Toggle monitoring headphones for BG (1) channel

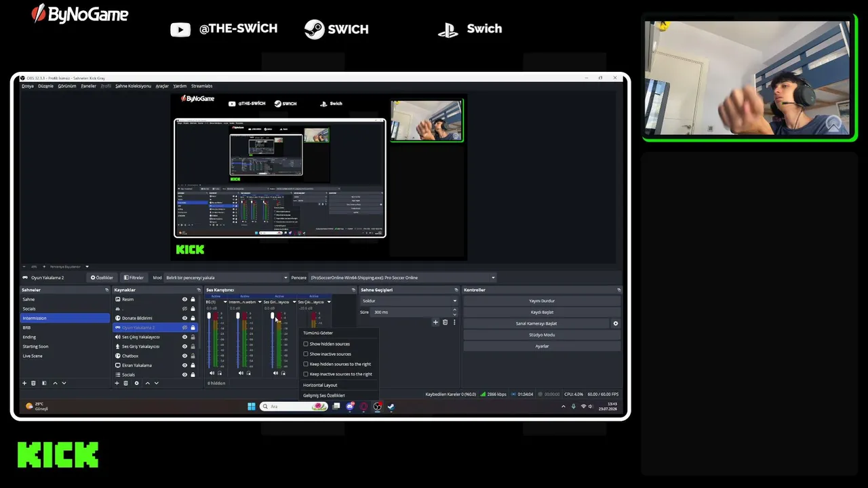click(219, 373)
